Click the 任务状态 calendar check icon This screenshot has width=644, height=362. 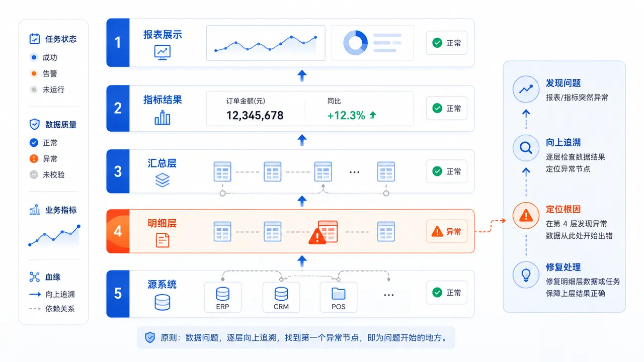click(x=34, y=39)
